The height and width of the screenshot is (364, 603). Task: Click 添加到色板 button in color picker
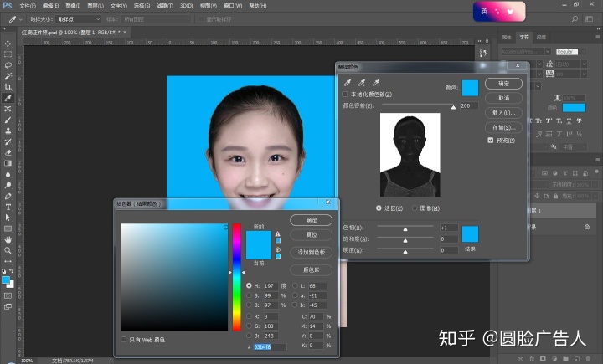pos(311,252)
